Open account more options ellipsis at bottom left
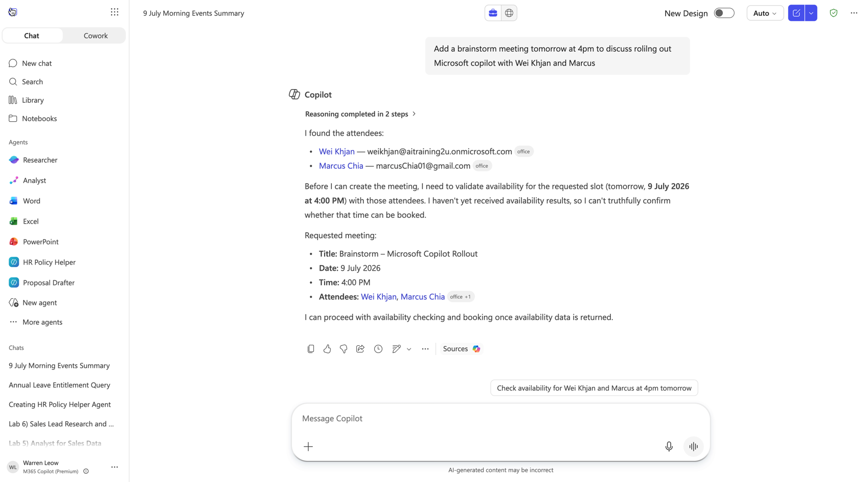This screenshot has height=482, width=868. point(115,467)
